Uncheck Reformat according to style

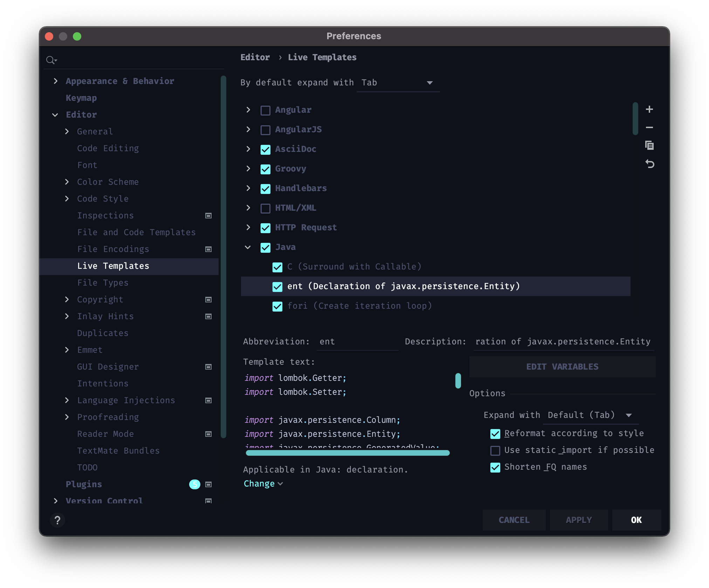click(495, 434)
